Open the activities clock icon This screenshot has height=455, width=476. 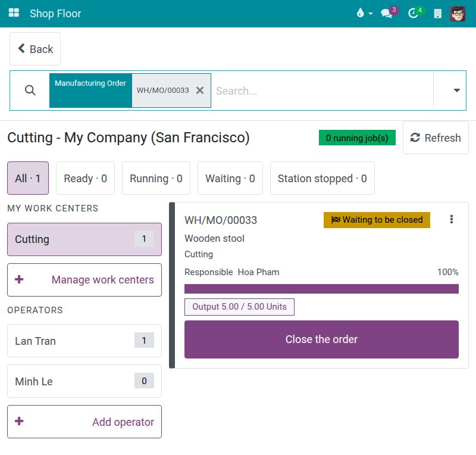click(413, 13)
